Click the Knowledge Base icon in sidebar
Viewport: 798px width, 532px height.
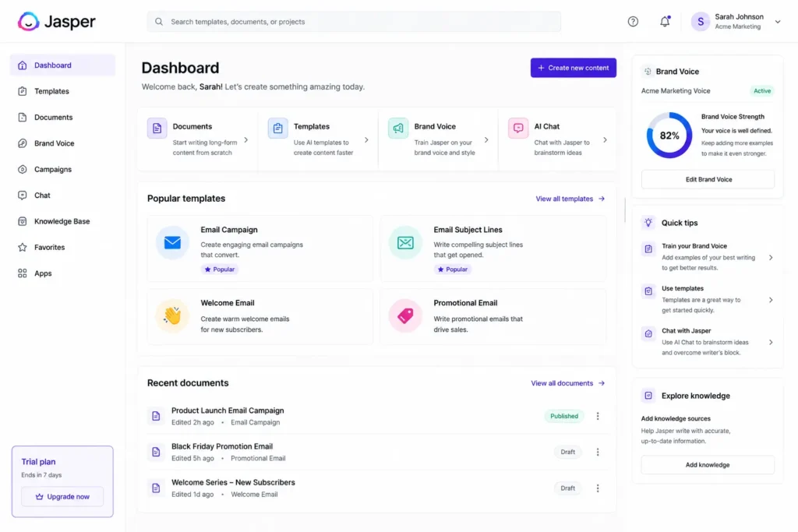(x=23, y=221)
